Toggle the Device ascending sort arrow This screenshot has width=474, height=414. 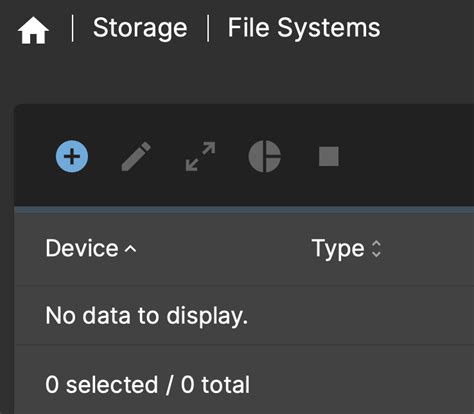(x=130, y=249)
